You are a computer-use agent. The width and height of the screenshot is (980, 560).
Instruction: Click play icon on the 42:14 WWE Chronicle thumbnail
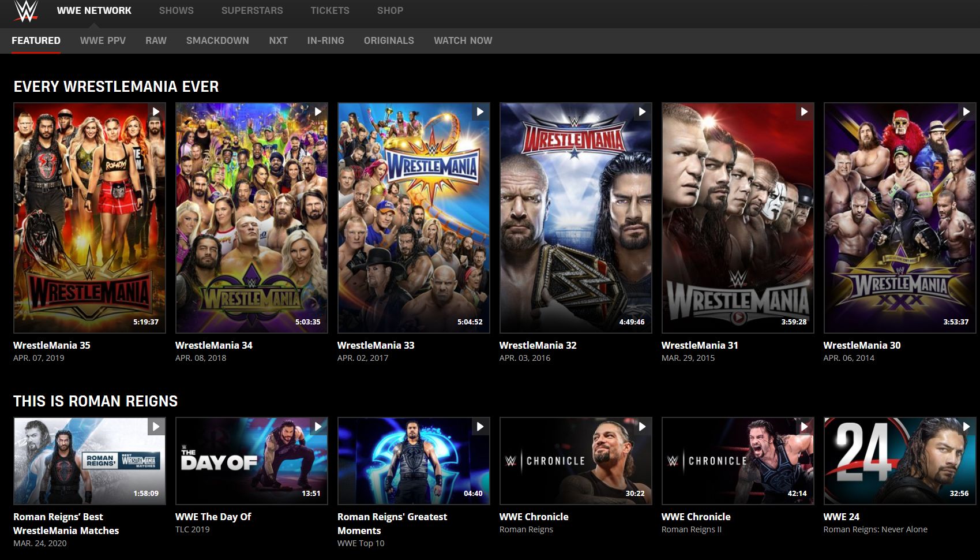click(x=804, y=427)
